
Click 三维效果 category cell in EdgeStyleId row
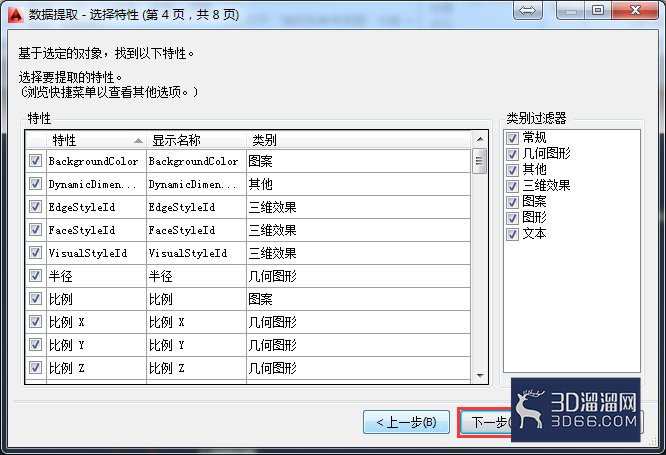[x=358, y=207]
